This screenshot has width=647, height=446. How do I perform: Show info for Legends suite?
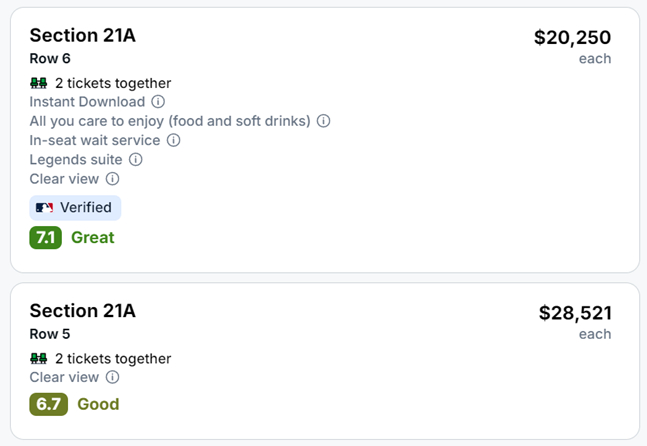(135, 160)
